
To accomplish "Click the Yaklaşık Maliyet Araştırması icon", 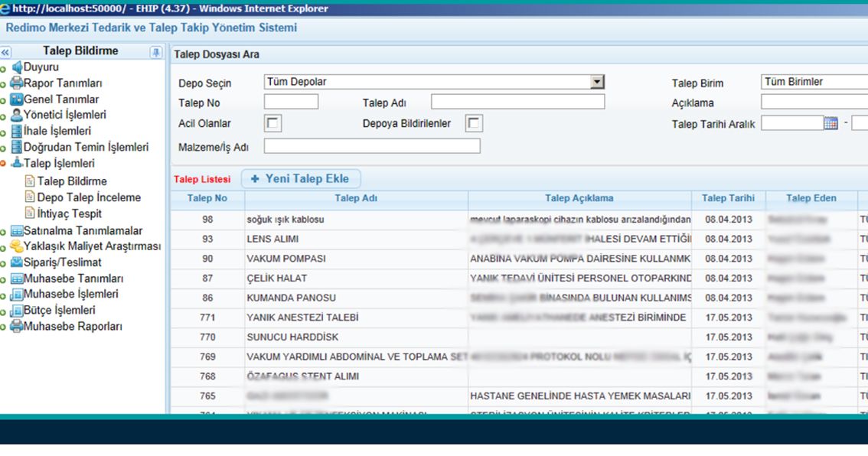I will [x=17, y=246].
